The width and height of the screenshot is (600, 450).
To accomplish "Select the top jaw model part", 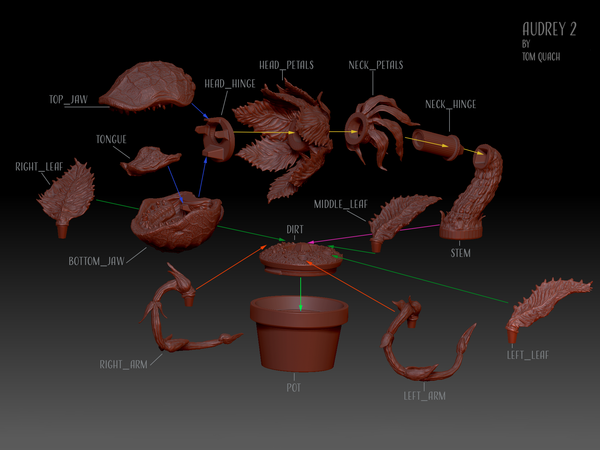I will click(148, 86).
